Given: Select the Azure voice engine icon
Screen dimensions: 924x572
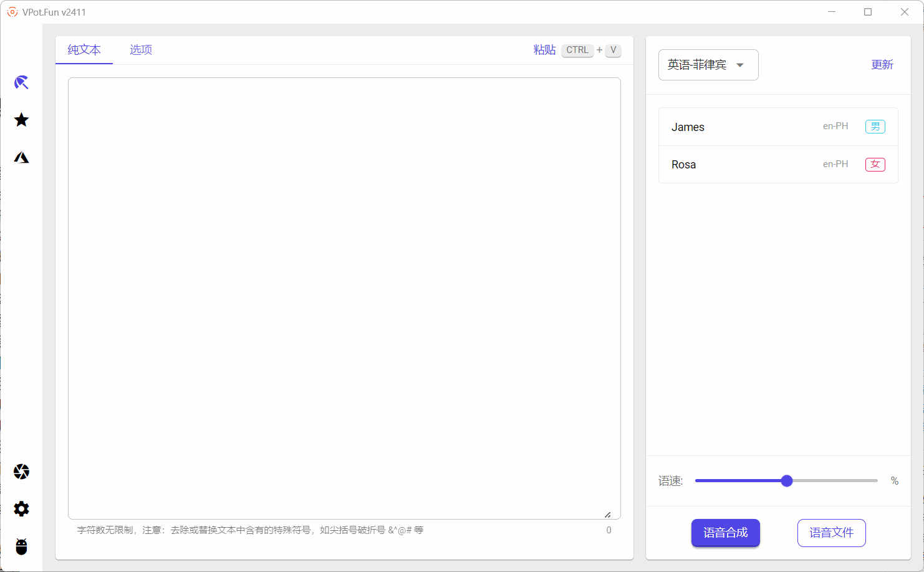Looking at the screenshot, I should click(x=21, y=157).
